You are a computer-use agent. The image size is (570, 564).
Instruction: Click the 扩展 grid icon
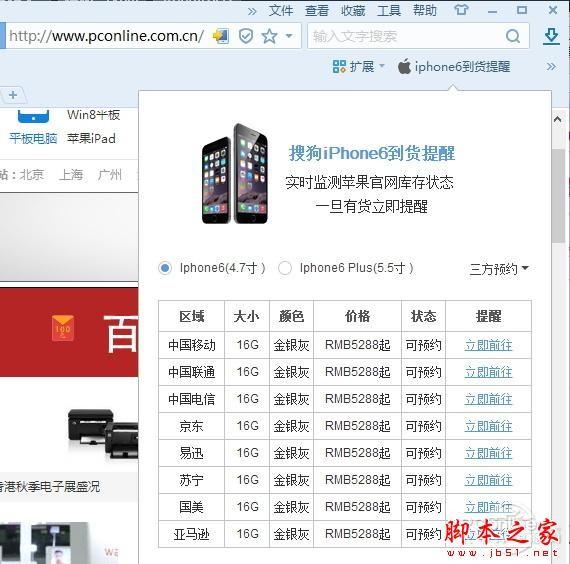tap(339, 67)
